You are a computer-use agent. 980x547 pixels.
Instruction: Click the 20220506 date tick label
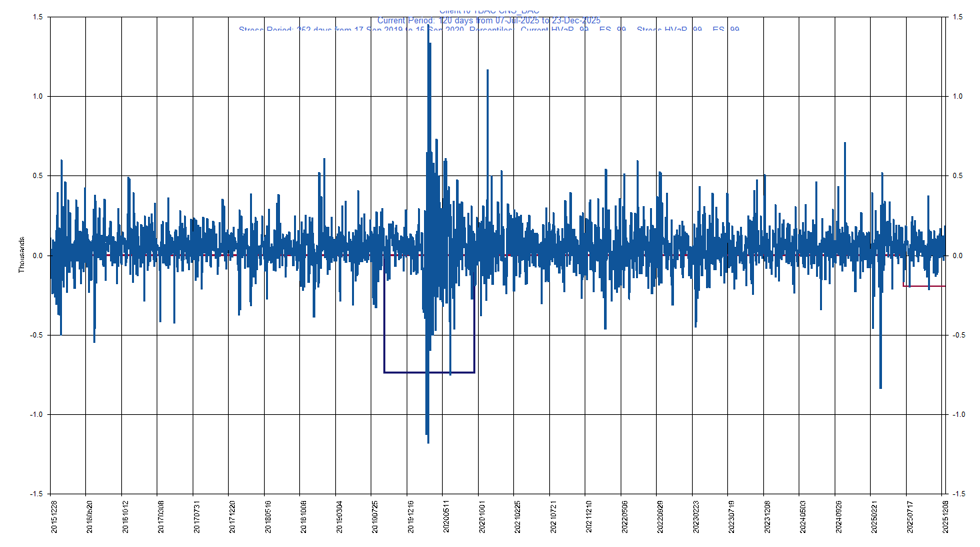point(625,518)
